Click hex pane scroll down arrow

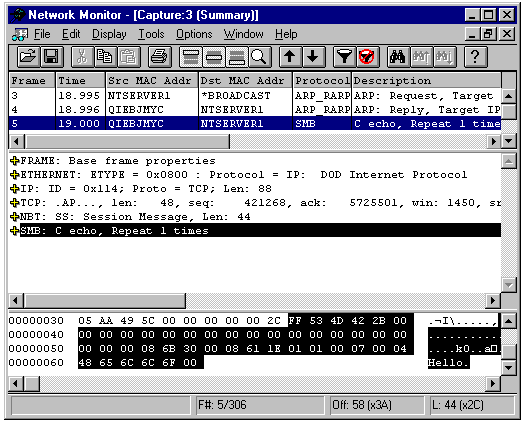509,368
